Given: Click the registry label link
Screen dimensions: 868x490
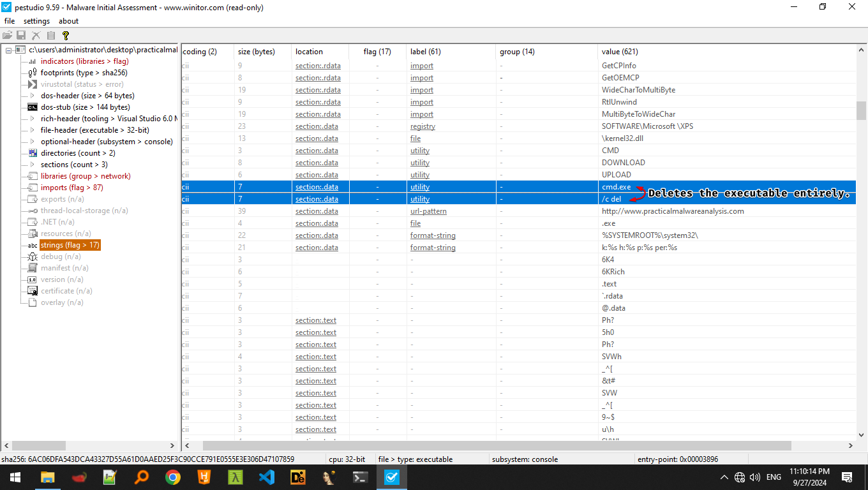Looking at the screenshot, I should [x=423, y=126].
